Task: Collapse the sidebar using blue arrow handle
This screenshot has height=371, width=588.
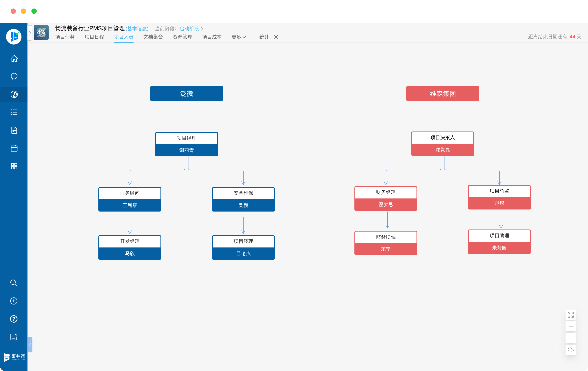Action: tap(30, 344)
